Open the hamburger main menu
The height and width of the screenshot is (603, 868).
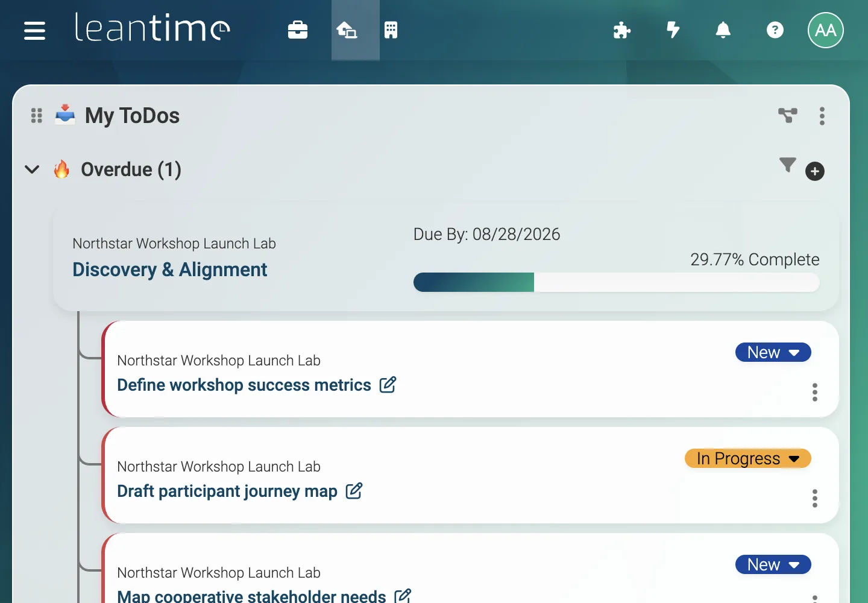click(34, 30)
